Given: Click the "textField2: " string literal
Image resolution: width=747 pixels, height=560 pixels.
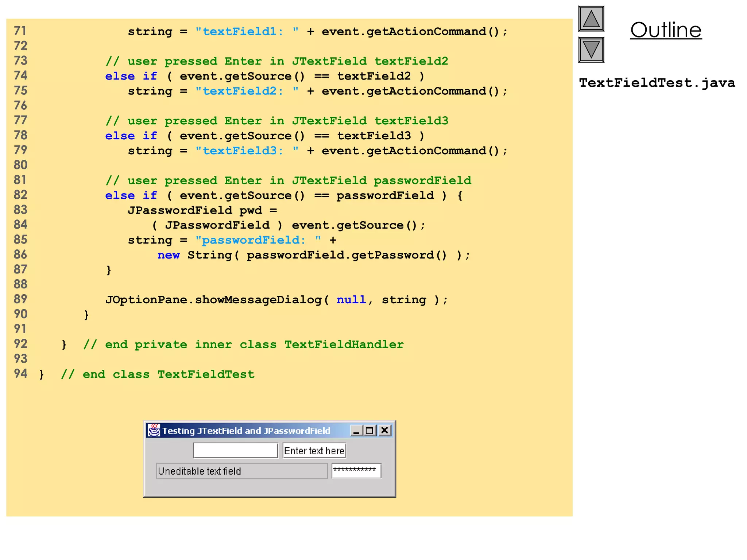Looking at the screenshot, I should point(247,91).
